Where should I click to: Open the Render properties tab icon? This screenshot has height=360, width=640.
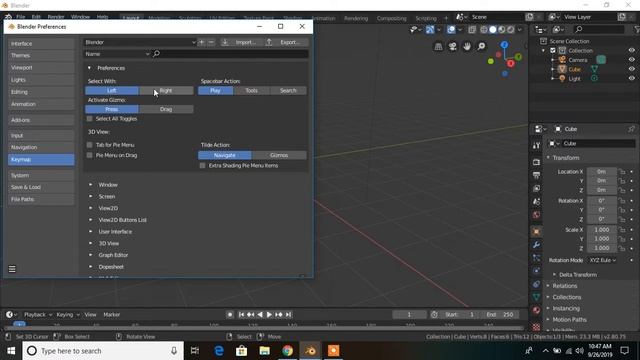(536, 162)
